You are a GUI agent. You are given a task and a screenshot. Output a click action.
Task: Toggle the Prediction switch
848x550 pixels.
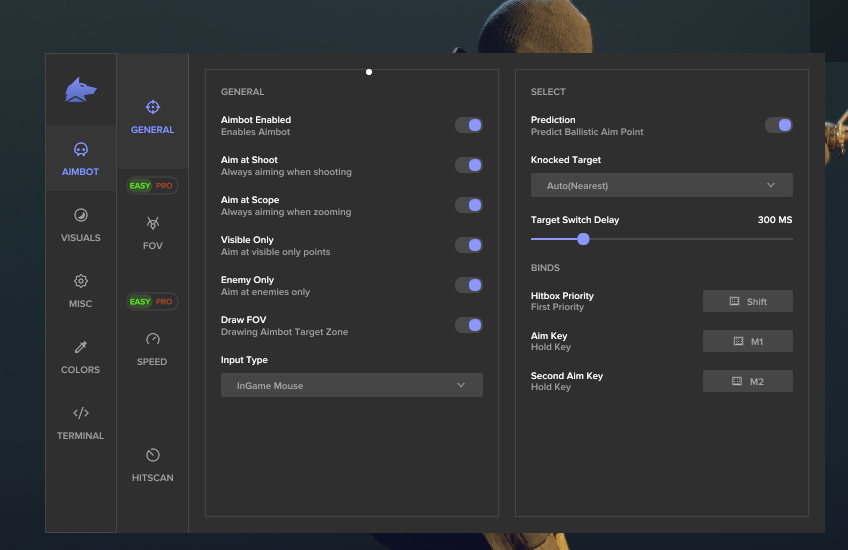point(778,125)
